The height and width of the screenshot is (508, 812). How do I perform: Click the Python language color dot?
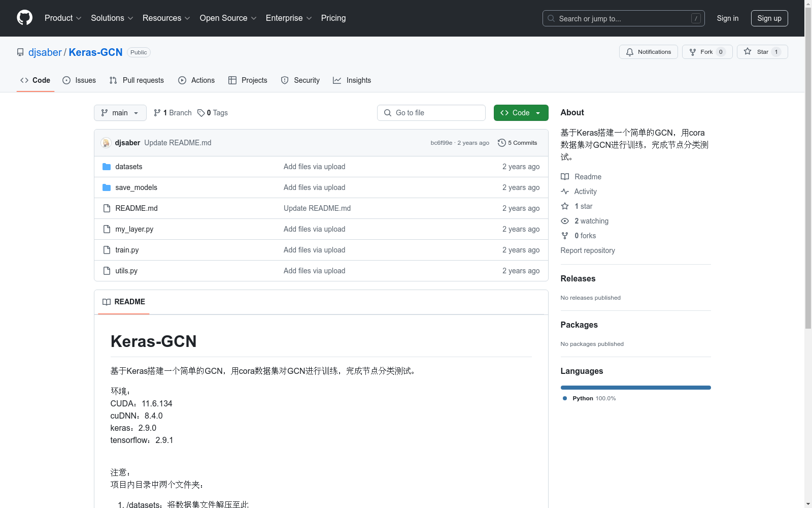[565, 398]
